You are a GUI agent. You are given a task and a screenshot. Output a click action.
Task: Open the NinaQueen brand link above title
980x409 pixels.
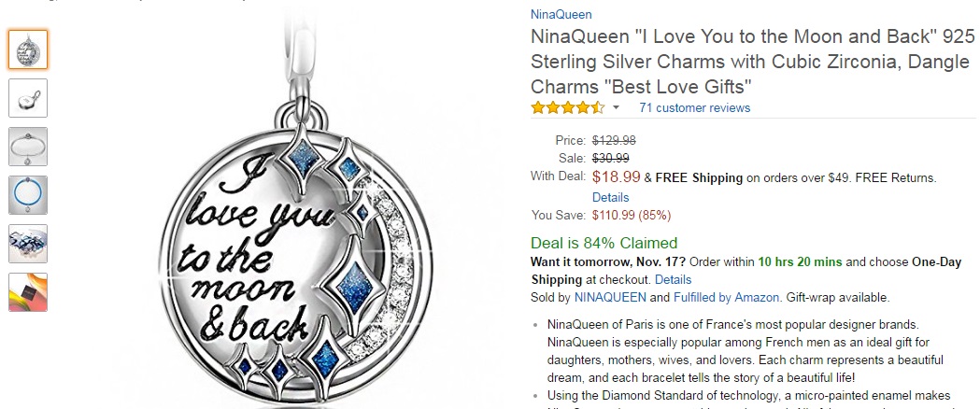(561, 14)
